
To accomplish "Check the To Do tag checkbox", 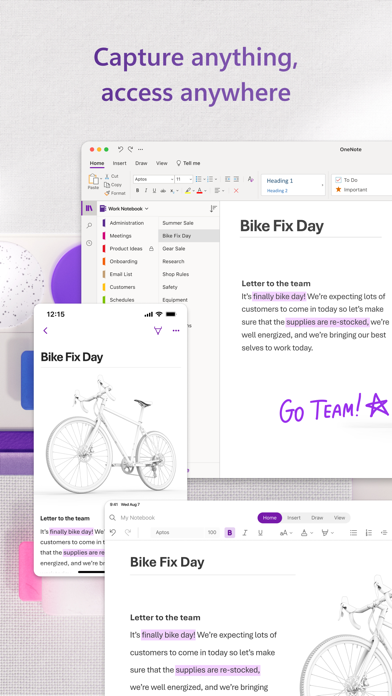I will point(338,180).
